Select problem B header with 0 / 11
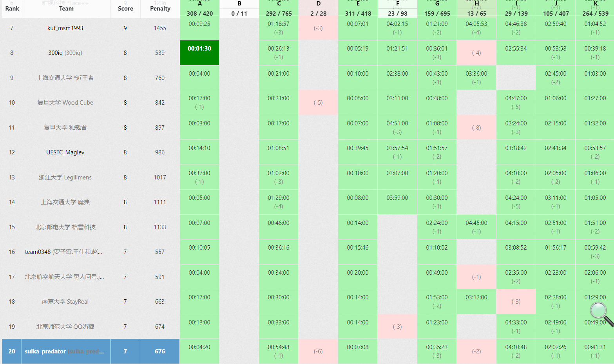Image resolution: width=614 pixels, height=364 pixels. point(239,9)
